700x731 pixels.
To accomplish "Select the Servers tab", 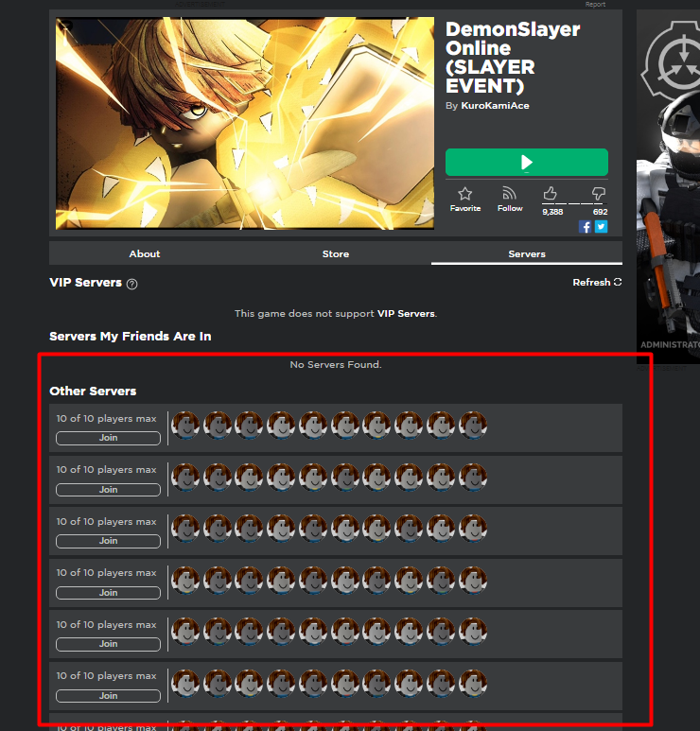I will 527,253.
